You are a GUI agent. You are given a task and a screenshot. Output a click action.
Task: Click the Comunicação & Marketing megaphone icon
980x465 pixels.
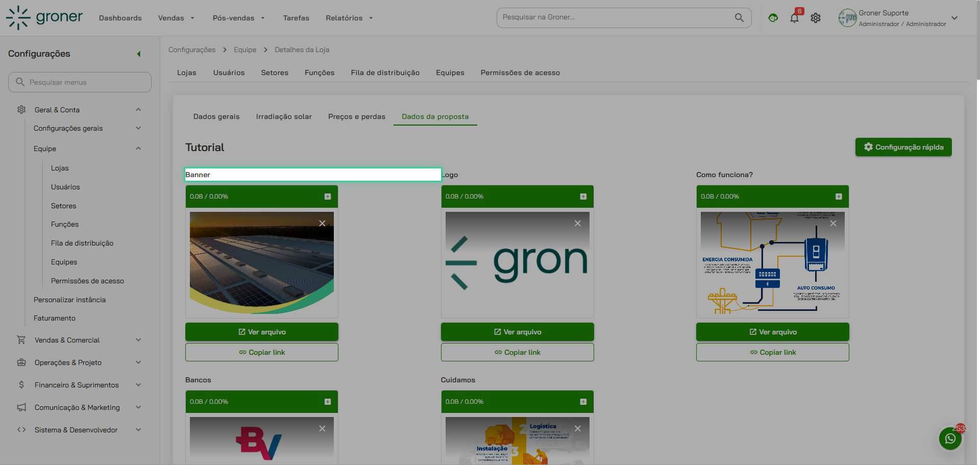point(21,407)
